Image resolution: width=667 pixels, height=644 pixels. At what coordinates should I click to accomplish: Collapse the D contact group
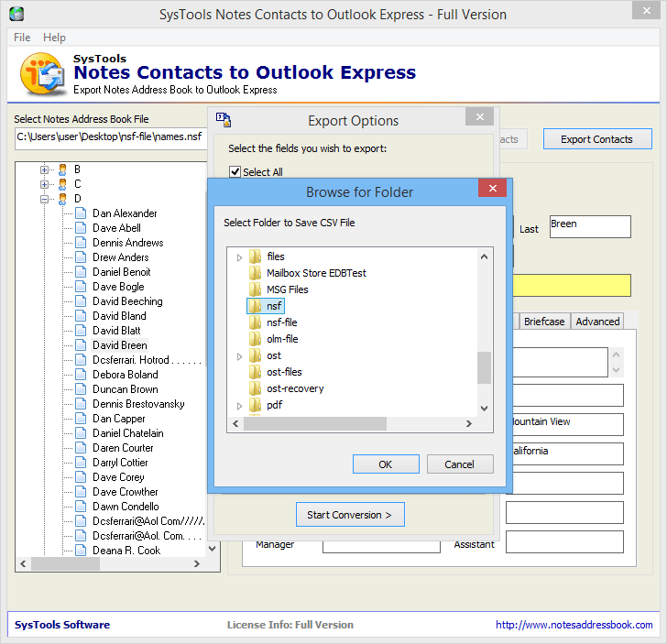tap(44, 199)
